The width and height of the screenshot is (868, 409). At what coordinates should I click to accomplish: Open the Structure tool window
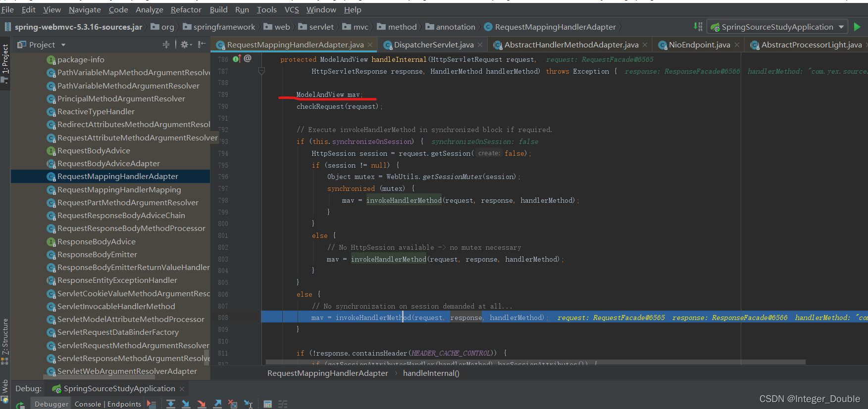5,341
